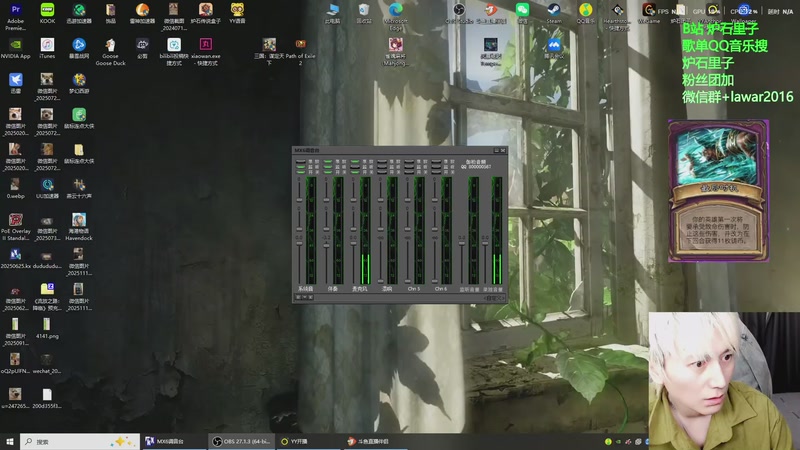Click 伴奏 main volume fader handle
Image resolution: width=800 pixels, height=450 pixels.
tap(327, 245)
